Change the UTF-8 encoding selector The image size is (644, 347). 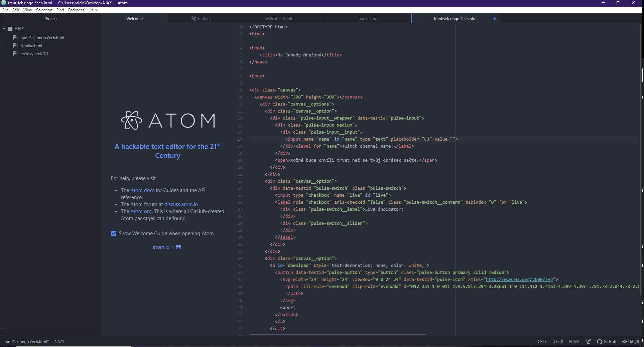tap(558, 342)
